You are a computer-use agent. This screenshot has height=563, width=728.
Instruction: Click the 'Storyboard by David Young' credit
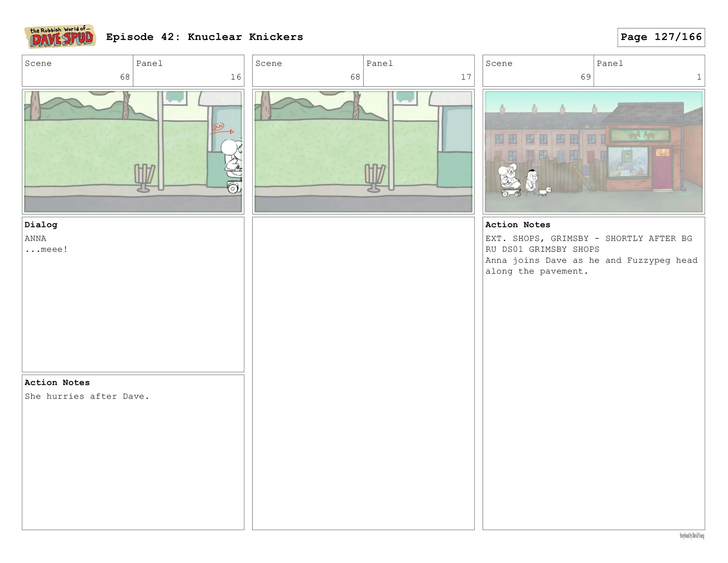click(x=692, y=536)
